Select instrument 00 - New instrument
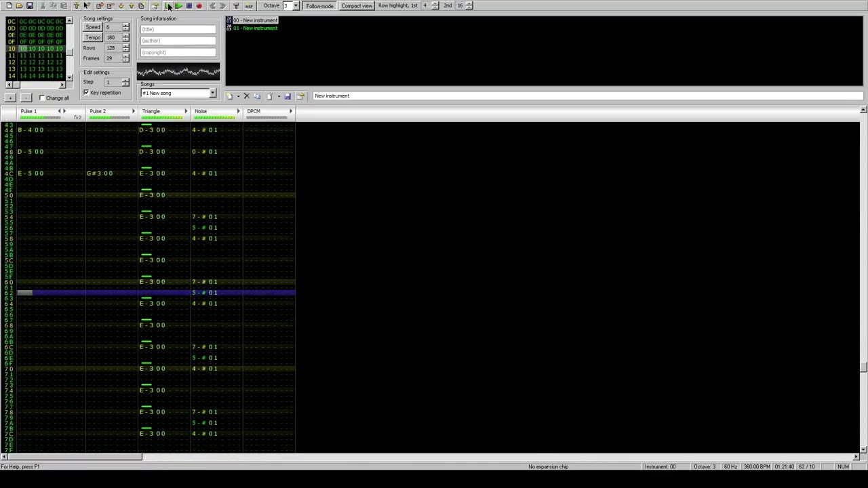 point(255,20)
